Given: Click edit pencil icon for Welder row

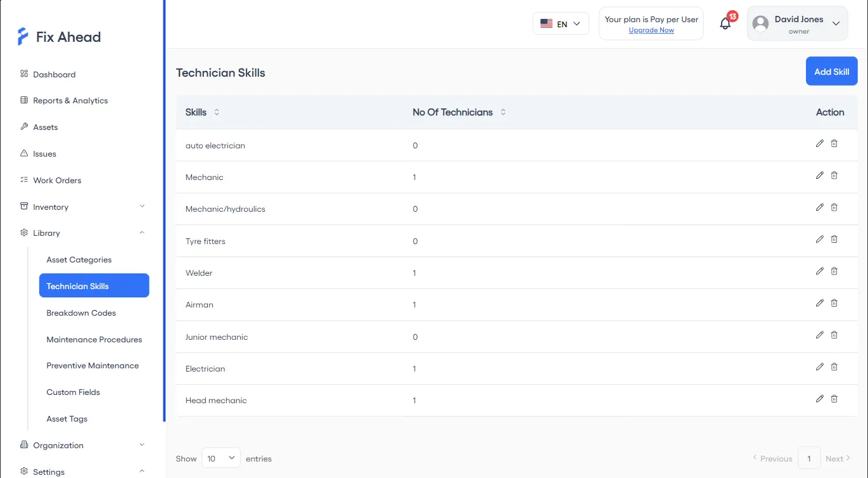Looking at the screenshot, I should pyautogui.click(x=819, y=271).
